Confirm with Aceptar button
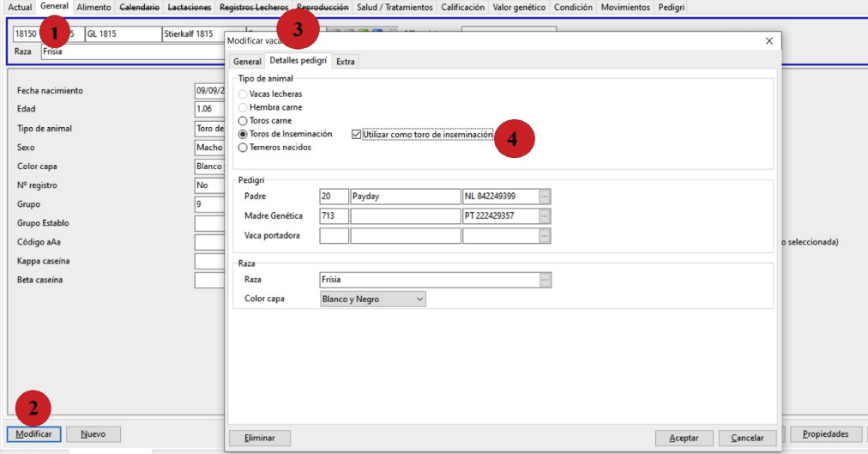Image resolution: width=868 pixels, height=454 pixels. click(684, 438)
